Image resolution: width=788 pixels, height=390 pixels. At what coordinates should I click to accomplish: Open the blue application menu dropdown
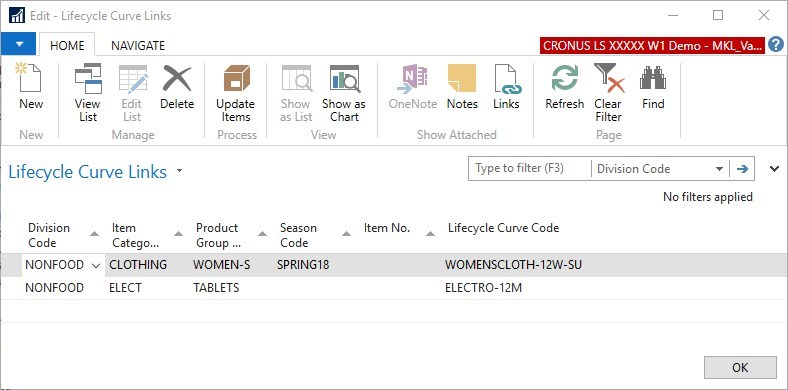(x=19, y=44)
